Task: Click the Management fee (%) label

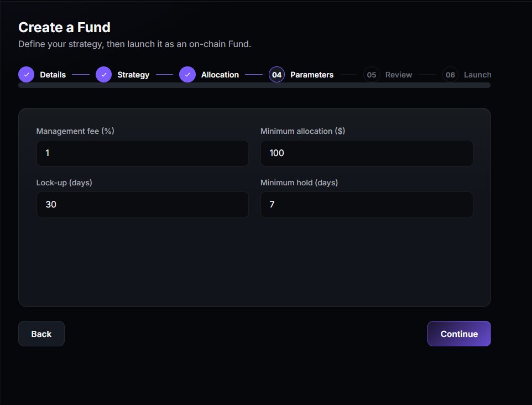Action: point(75,131)
